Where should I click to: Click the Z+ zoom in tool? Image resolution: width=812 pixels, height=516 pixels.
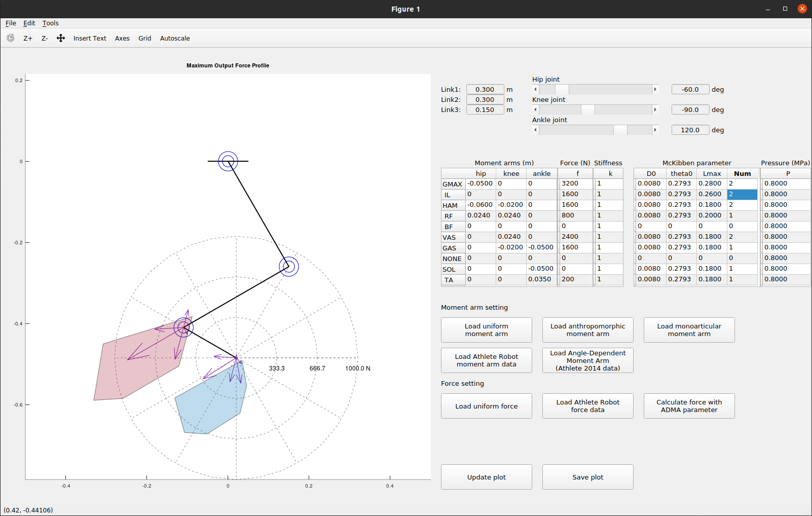click(28, 39)
